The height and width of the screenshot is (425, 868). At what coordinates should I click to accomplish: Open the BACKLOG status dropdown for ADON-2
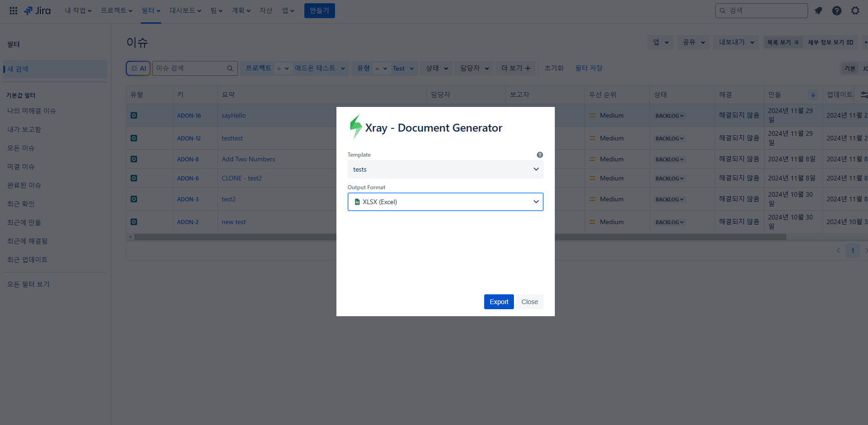click(670, 222)
